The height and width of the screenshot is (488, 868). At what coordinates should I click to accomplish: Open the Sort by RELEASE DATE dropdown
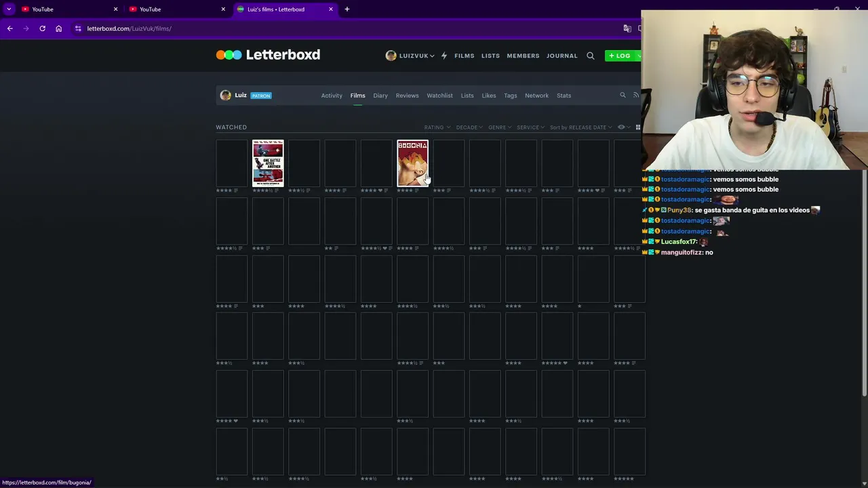point(580,127)
